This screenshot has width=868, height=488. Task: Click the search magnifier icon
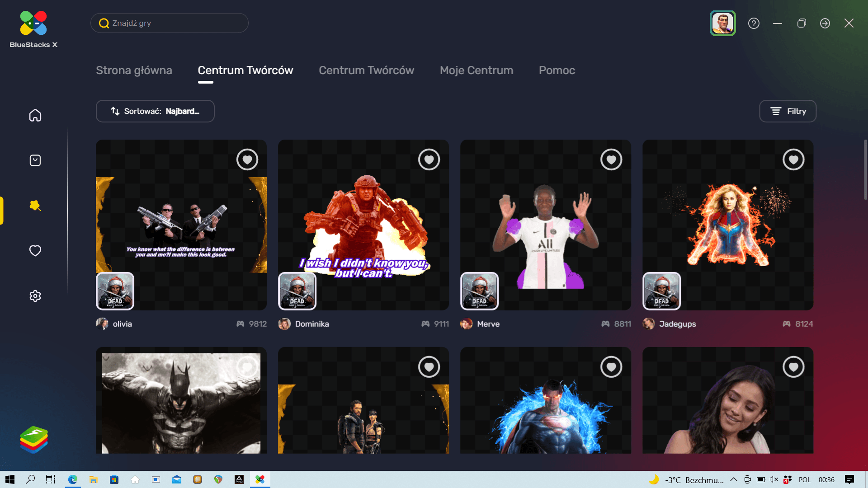point(104,23)
